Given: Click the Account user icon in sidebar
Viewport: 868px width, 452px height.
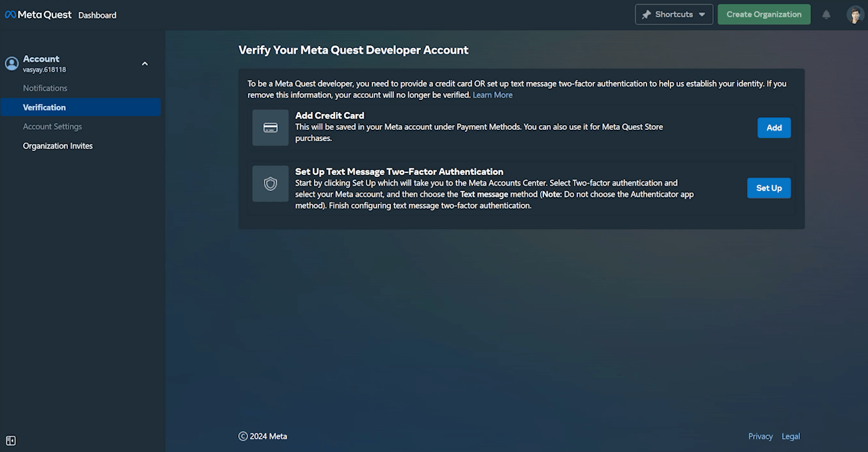Looking at the screenshot, I should click(x=11, y=63).
